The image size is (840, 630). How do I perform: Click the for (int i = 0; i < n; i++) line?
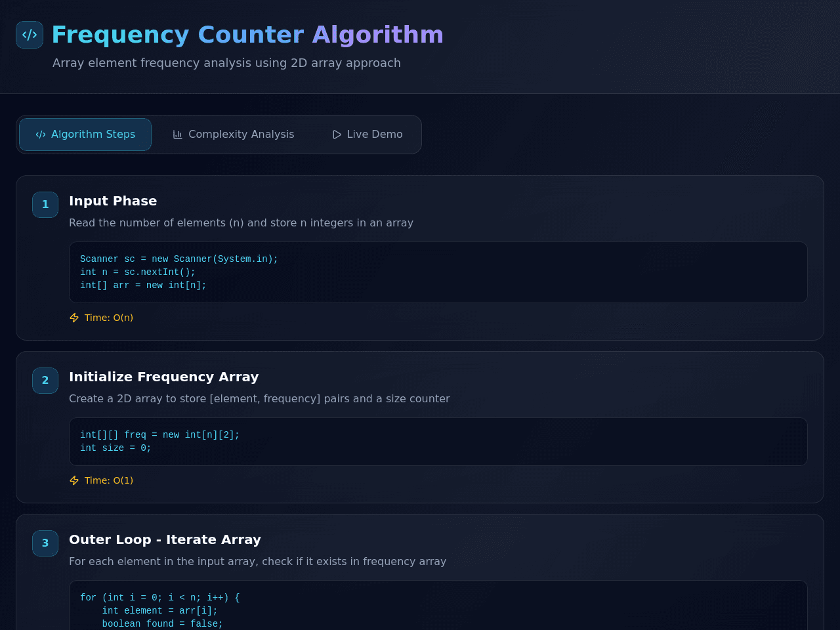pyautogui.click(x=160, y=598)
